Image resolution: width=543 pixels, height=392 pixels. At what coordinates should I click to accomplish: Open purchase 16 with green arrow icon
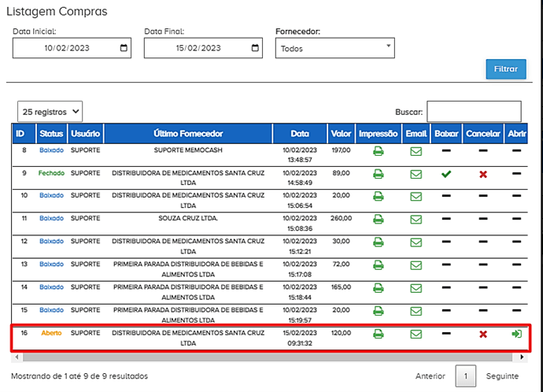point(516,335)
